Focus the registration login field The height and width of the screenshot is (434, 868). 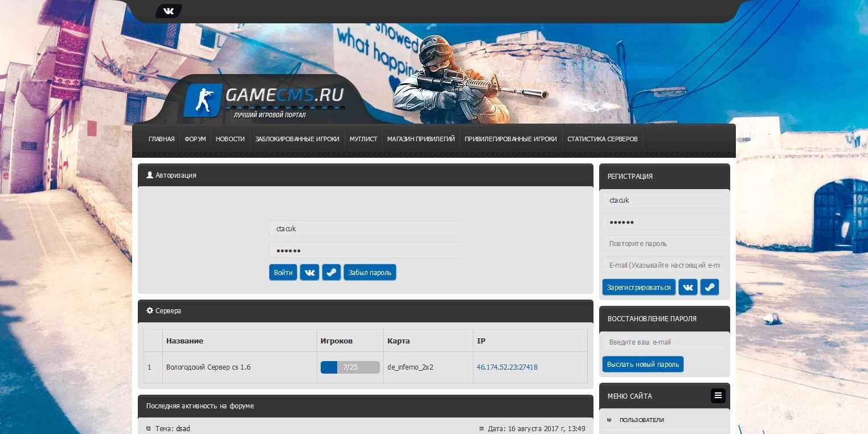click(x=665, y=200)
